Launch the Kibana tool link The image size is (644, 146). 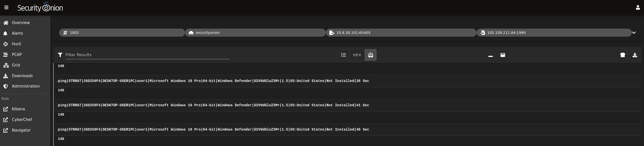click(25, 109)
